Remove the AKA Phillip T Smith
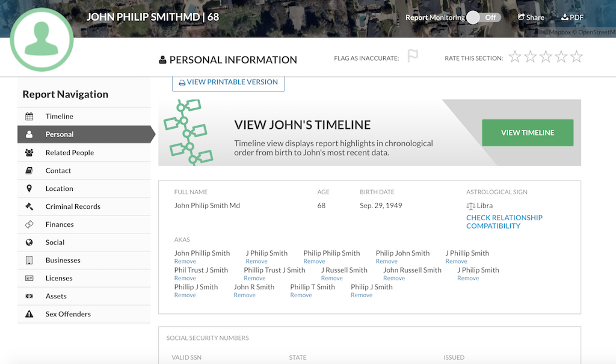 pyautogui.click(x=301, y=295)
